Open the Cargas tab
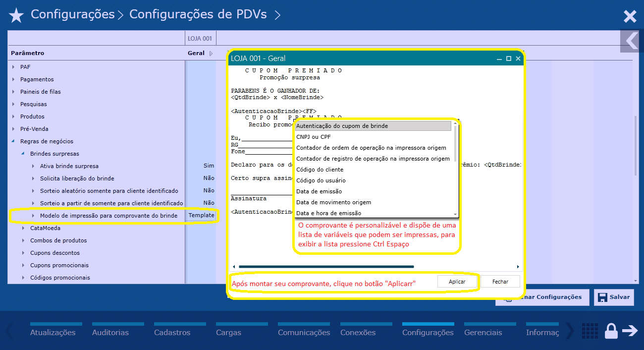This screenshot has height=350, width=644. (229, 332)
